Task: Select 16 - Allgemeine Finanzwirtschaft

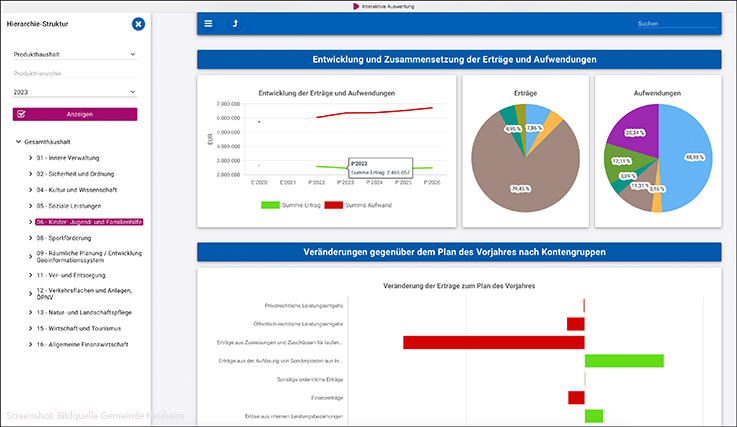Action: tap(82, 344)
